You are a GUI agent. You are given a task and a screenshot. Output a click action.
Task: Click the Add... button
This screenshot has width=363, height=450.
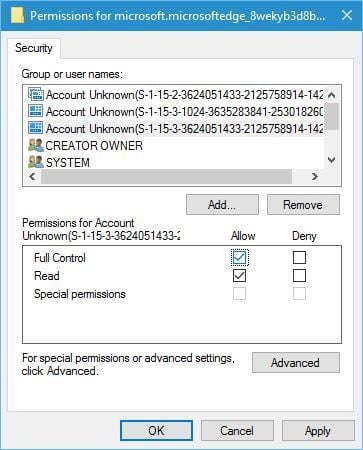tap(222, 204)
